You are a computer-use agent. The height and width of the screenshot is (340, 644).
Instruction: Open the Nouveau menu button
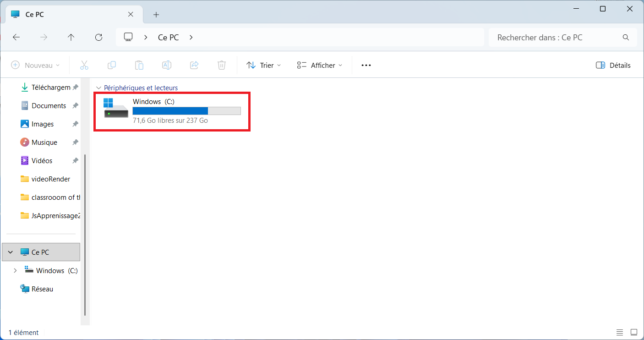pos(36,65)
